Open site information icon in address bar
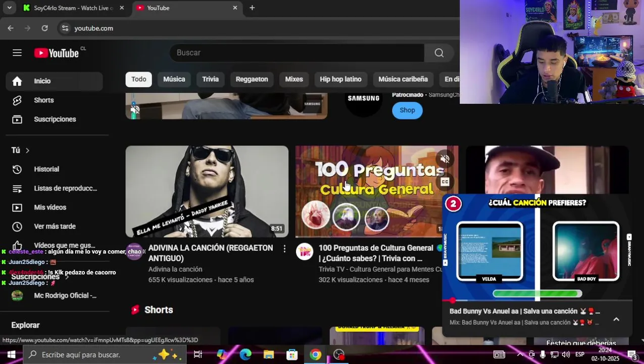Viewport: 644px width, 364px height. (65, 28)
